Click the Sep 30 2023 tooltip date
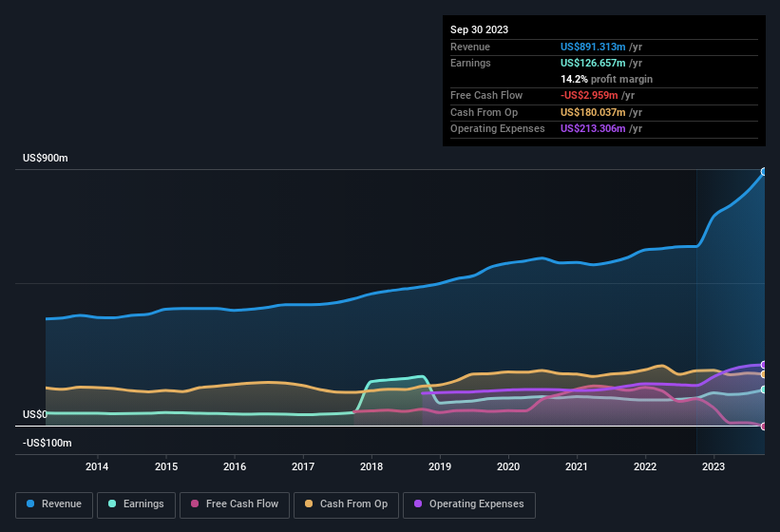Image resolution: width=780 pixels, height=532 pixels. click(480, 29)
